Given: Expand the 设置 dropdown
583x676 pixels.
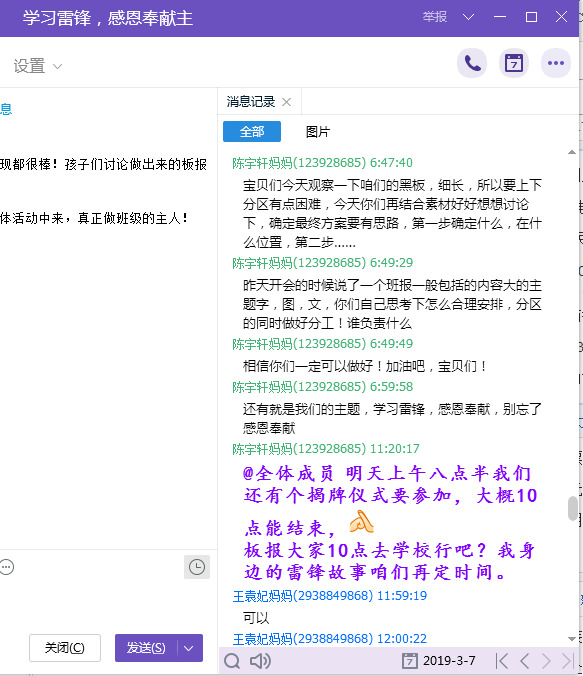Looking at the screenshot, I should click(38, 66).
